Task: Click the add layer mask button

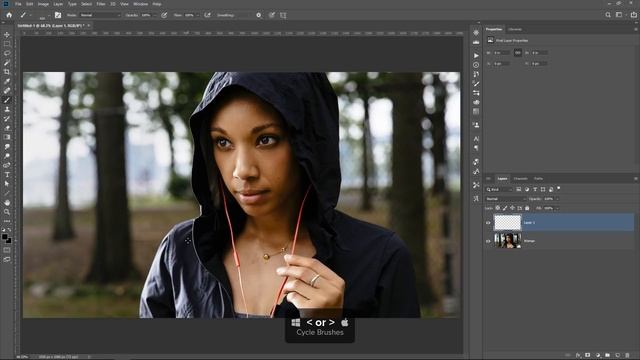Action: click(x=588, y=356)
